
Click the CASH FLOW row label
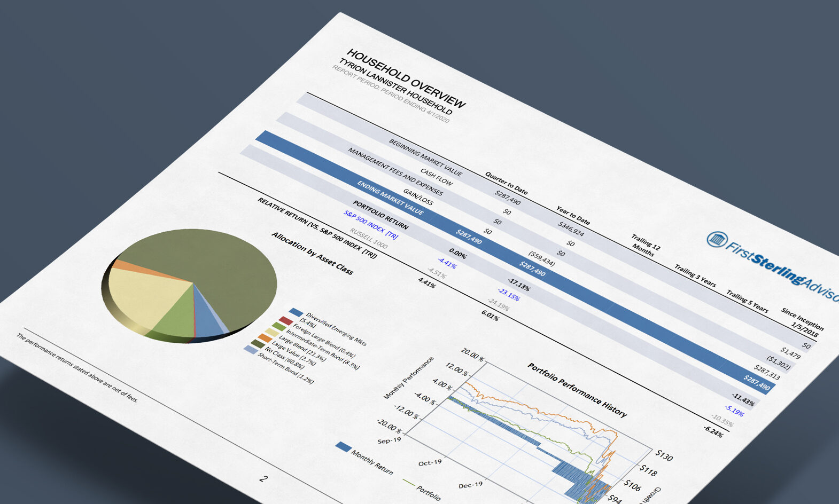tap(437, 177)
